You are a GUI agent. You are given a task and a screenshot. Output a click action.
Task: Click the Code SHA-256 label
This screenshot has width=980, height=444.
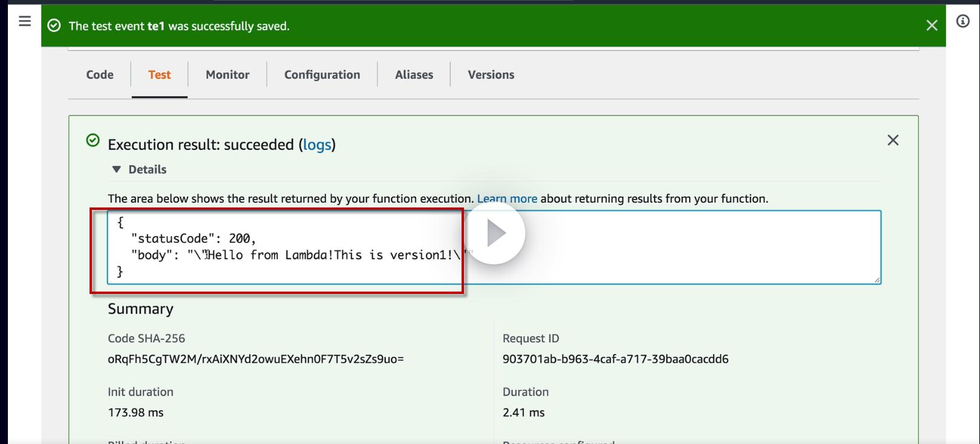pos(146,339)
